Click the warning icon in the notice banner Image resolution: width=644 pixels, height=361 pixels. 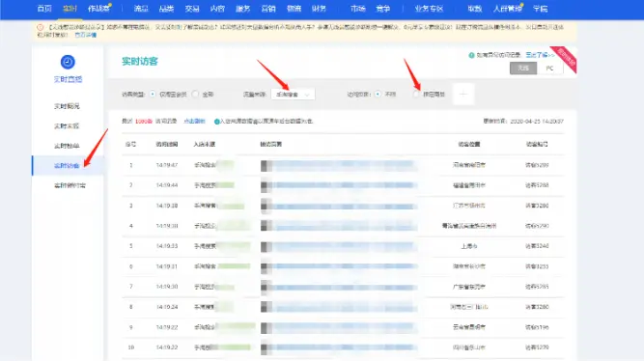(41, 28)
